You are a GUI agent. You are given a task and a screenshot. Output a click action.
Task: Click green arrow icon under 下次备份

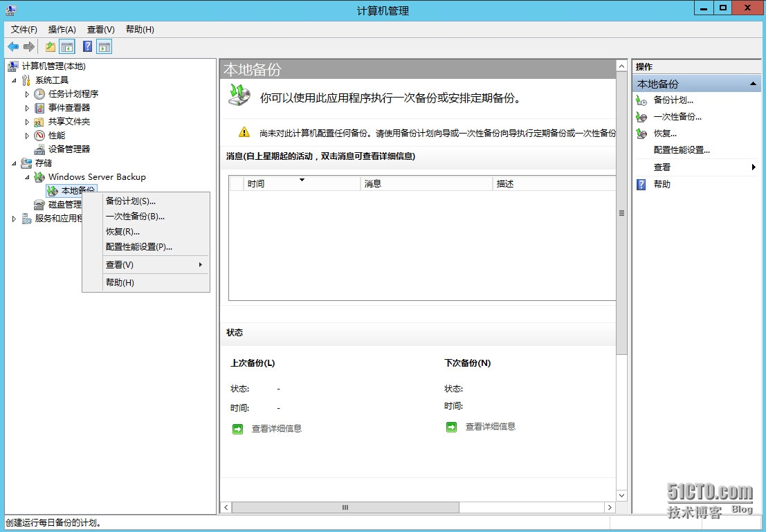click(x=451, y=427)
